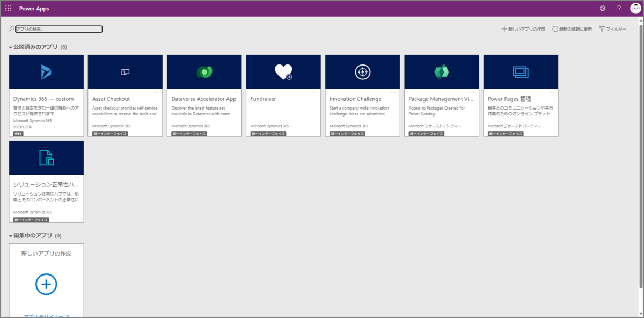Open more options on Asset Checkout
Screen dimensions: 644x318
pos(156,92)
